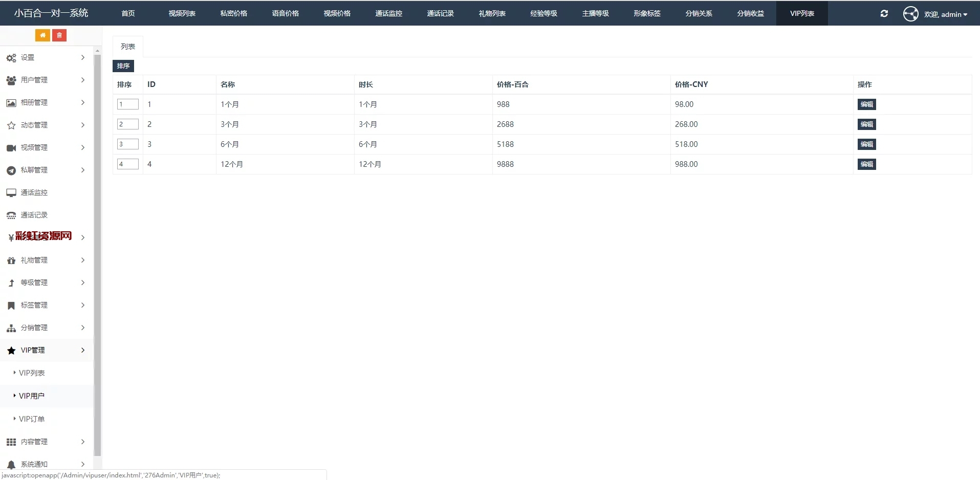The height and width of the screenshot is (480, 980).
Task: Switch to the 礼物列表 top tab
Action: point(492,13)
